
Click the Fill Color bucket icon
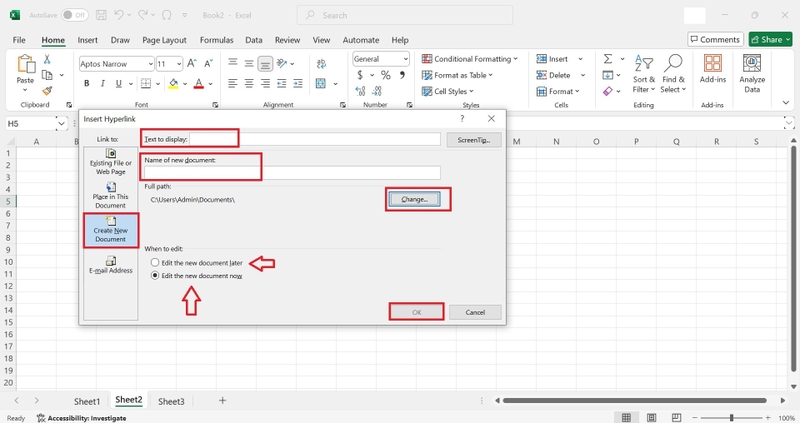[x=173, y=83]
